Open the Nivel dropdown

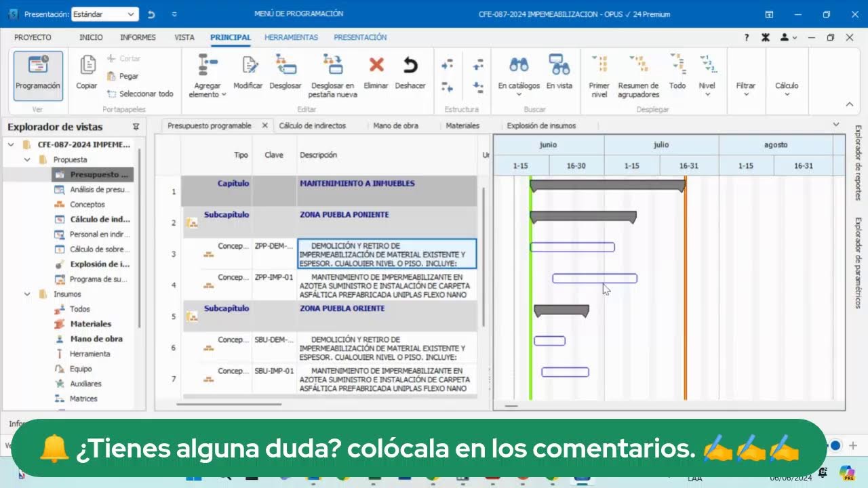[x=707, y=76]
